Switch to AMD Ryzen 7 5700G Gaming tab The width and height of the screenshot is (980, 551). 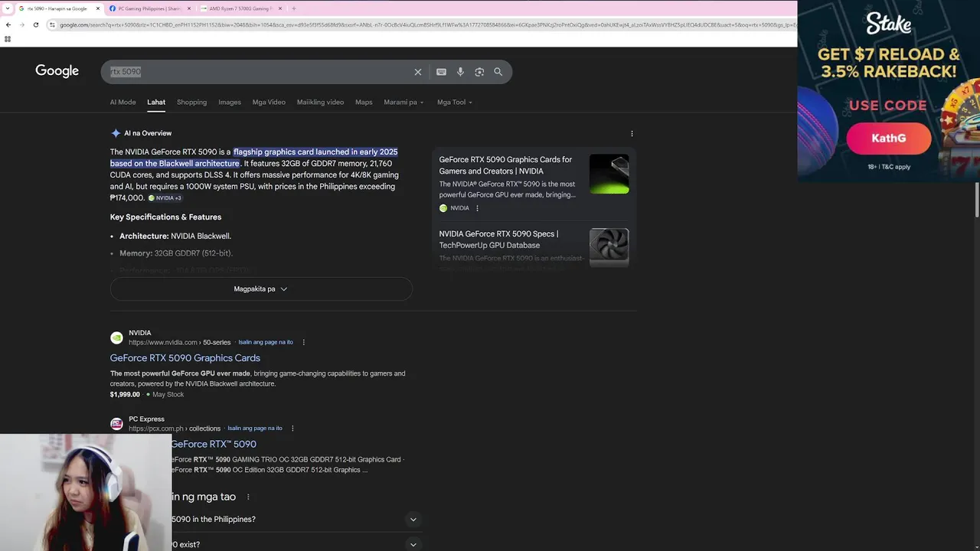coord(240,8)
